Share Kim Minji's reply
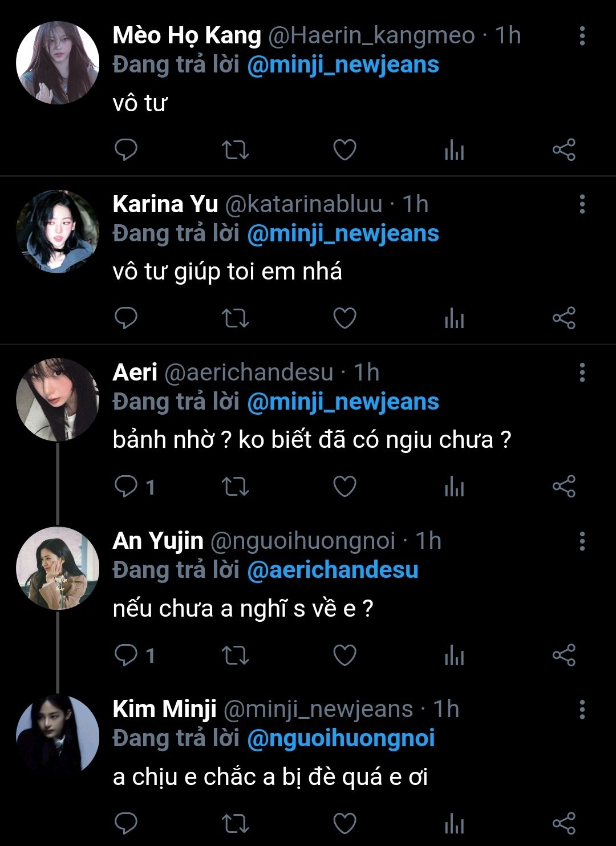616x846 pixels. 564,823
